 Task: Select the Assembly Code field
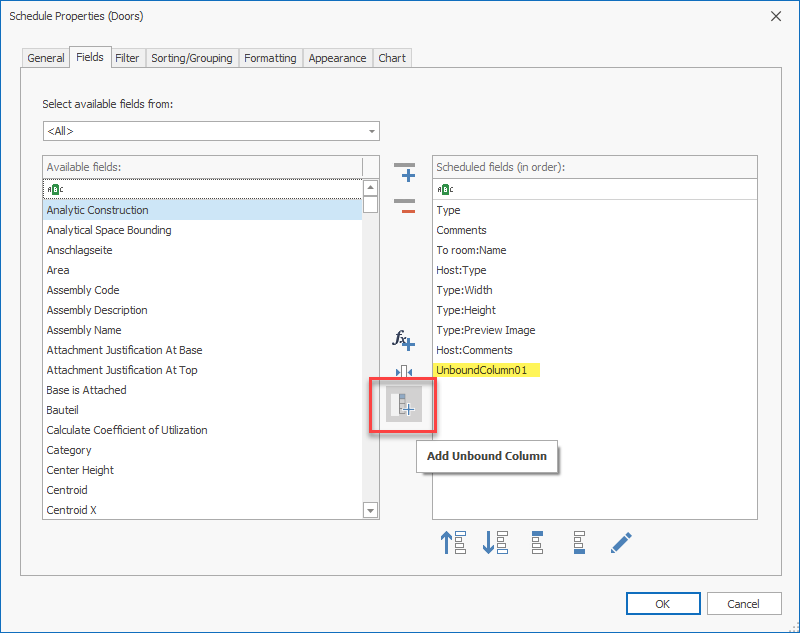click(x=203, y=290)
